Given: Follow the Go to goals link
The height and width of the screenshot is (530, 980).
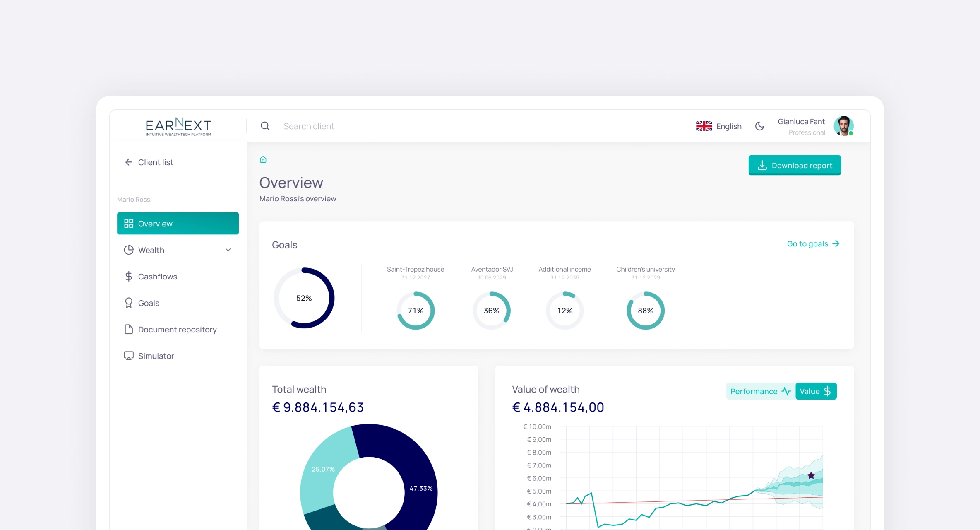Looking at the screenshot, I should click(x=813, y=244).
